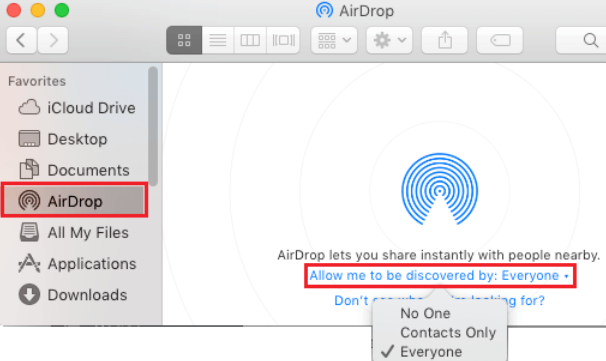
Task: Open iCloud Drive in the sidebar
Action: click(x=77, y=108)
